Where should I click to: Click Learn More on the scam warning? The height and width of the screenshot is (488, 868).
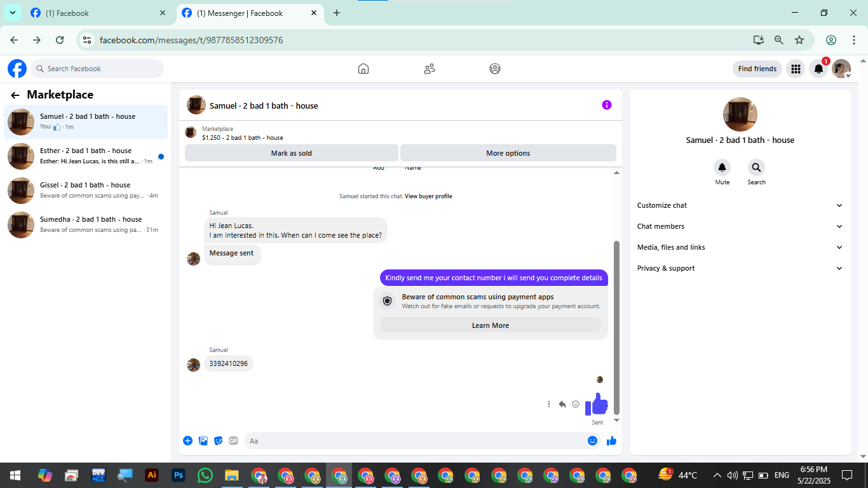(491, 325)
